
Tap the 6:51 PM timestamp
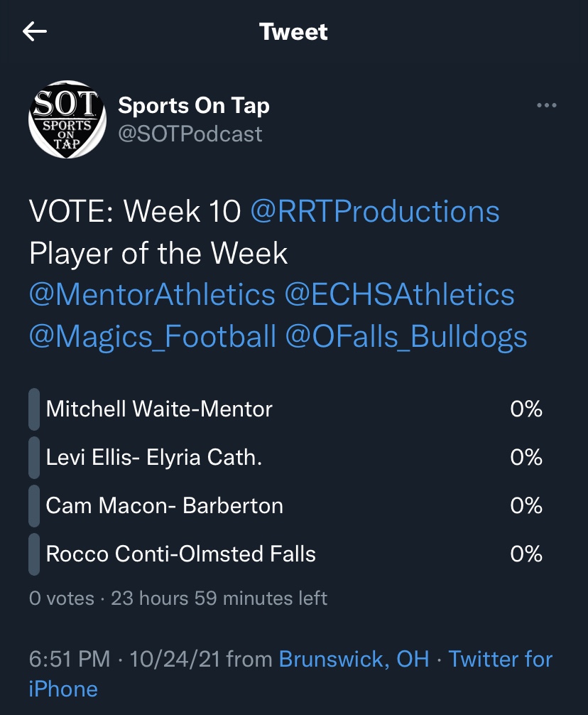(70, 659)
